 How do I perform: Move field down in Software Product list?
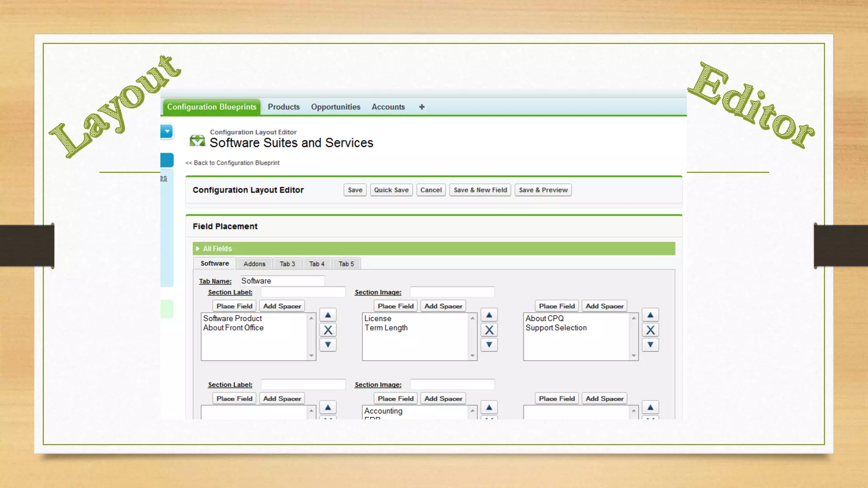pos(328,345)
